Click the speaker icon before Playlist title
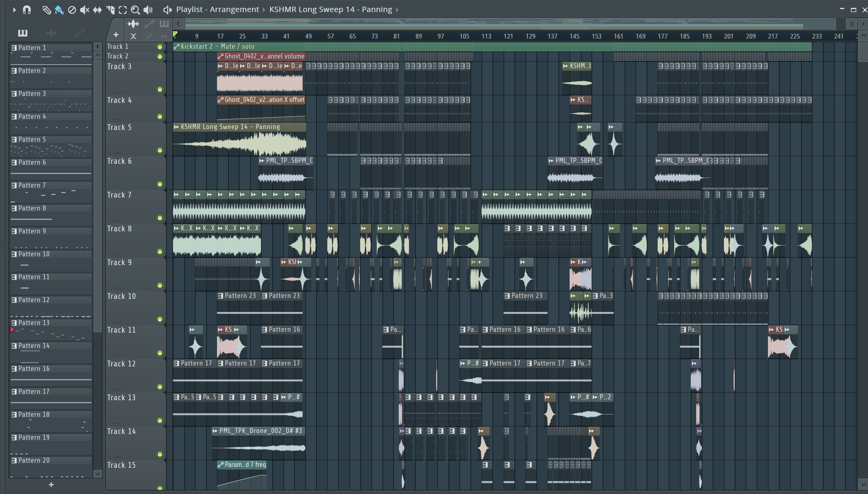Viewport: 868px width, 494px height. tap(168, 10)
